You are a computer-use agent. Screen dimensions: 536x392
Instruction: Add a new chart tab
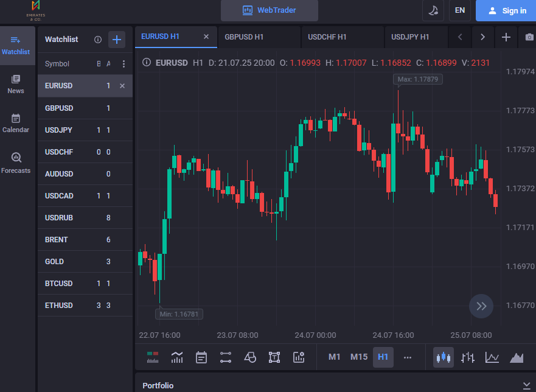coord(506,37)
